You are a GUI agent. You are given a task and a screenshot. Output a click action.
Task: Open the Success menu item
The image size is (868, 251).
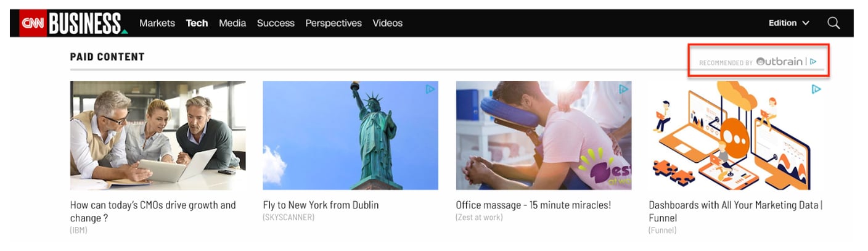(276, 23)
